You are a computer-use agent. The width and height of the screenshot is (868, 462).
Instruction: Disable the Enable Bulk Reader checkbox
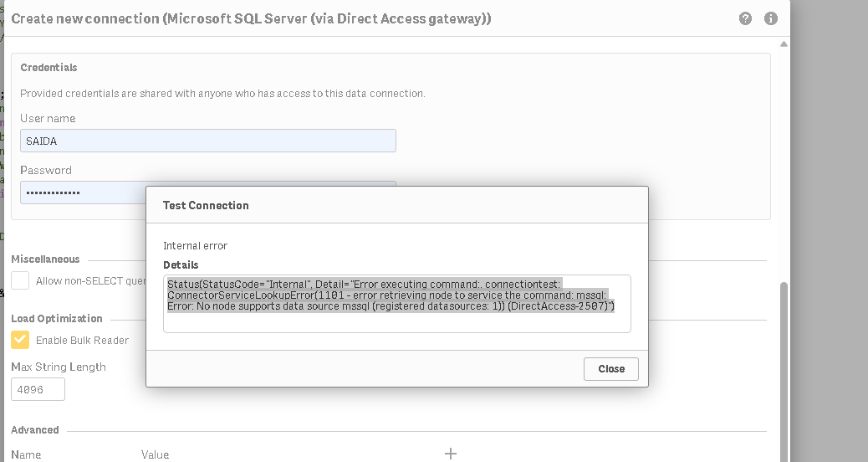click(x=20, y=340)
